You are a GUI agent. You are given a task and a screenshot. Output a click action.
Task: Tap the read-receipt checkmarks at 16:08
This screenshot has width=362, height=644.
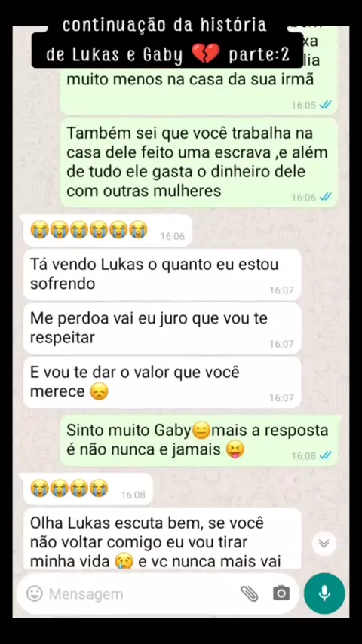tap(326, 455)
